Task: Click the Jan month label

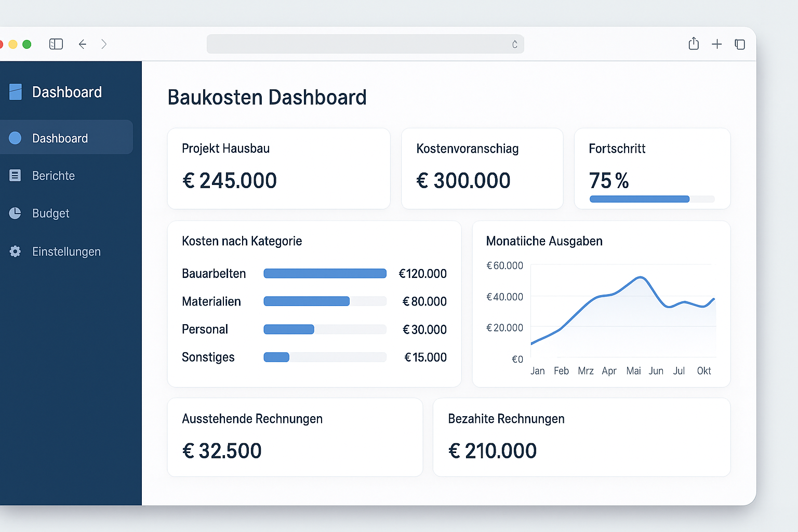Action: (538, 371)
